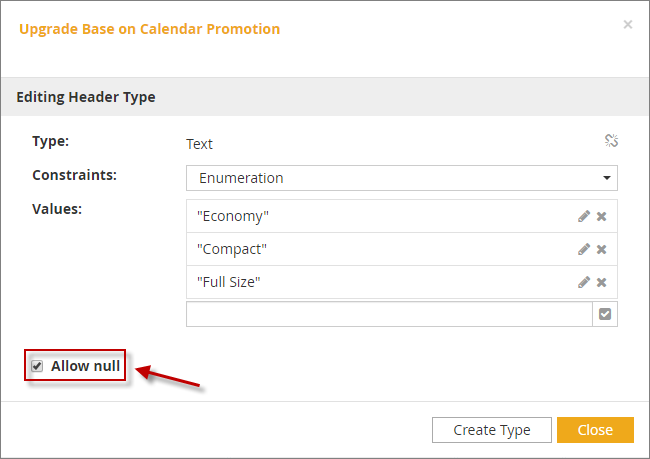Remove the "Compact" enumeration value
650x459 pixels.
[602, 249]
